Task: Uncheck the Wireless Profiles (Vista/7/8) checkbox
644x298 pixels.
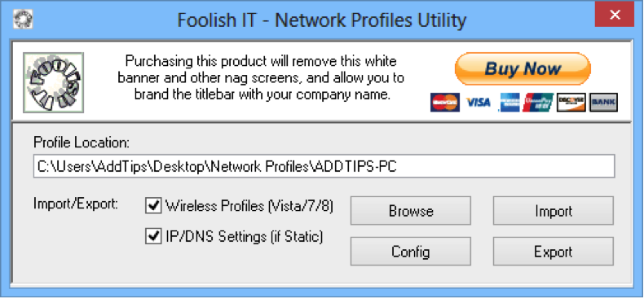Action: click(x=153, y=206)
